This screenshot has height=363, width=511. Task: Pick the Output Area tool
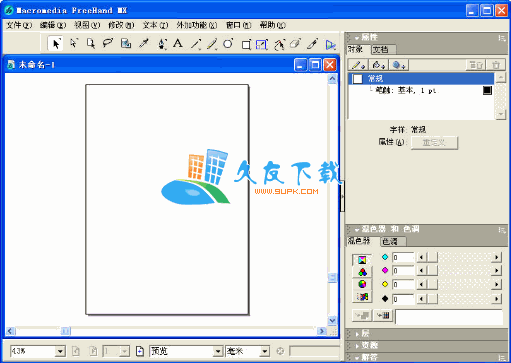coord(126,44)
